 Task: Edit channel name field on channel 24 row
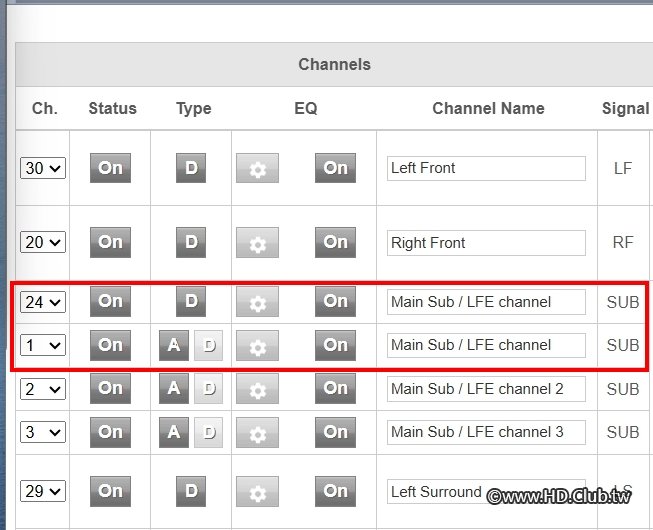(486, 302)
